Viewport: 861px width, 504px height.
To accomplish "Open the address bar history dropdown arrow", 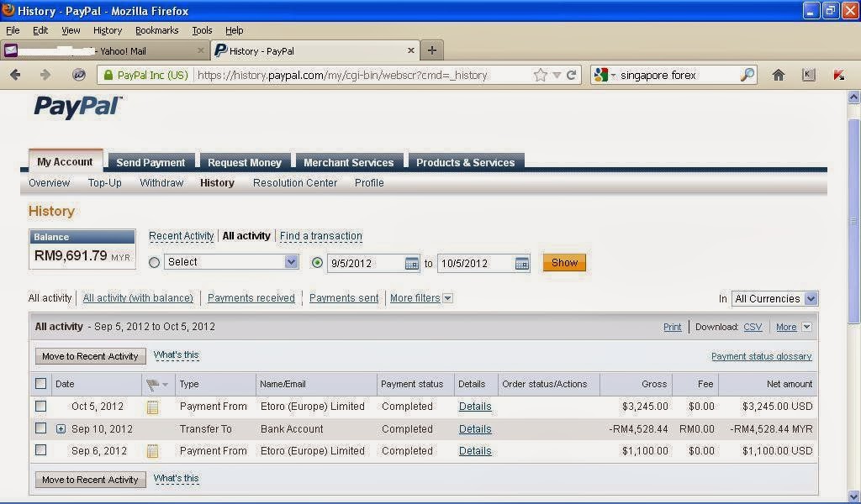I will (x=557, y=75).
